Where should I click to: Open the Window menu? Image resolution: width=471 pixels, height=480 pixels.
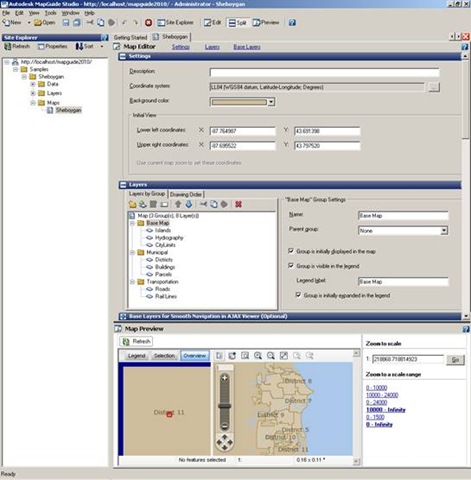click(x=70, y=13)
